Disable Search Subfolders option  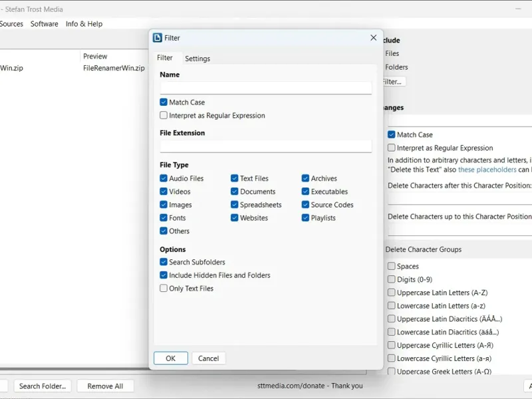coord(164,262)
